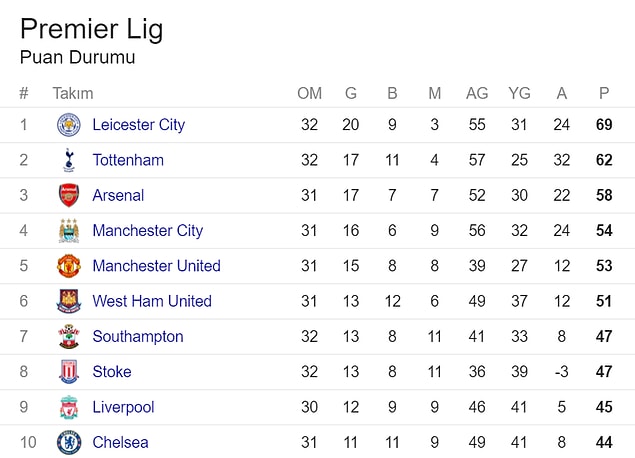Open the Manchester United team link

[156, 266]
